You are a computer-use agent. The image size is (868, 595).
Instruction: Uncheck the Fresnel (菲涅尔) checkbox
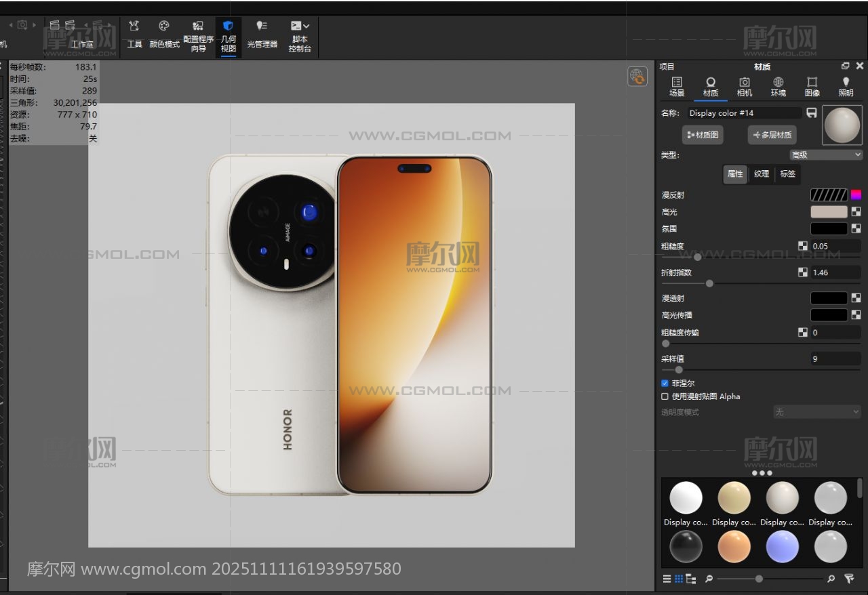tap(665, 384)
